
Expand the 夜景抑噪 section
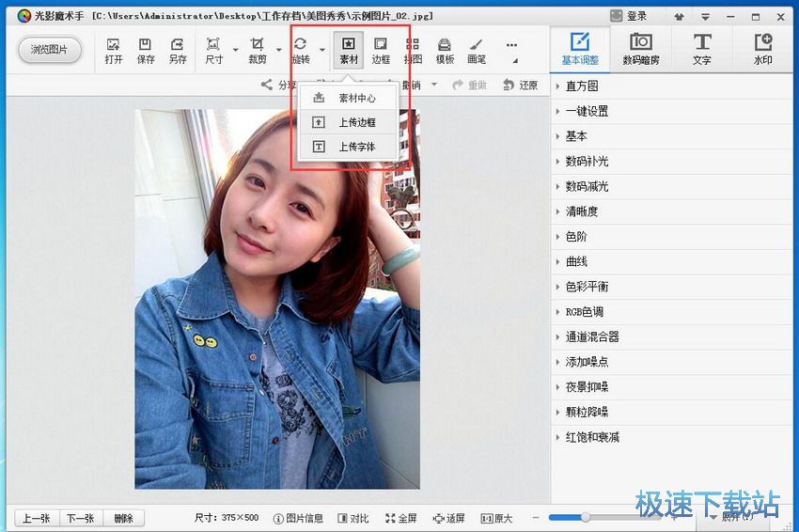(671, 386)
